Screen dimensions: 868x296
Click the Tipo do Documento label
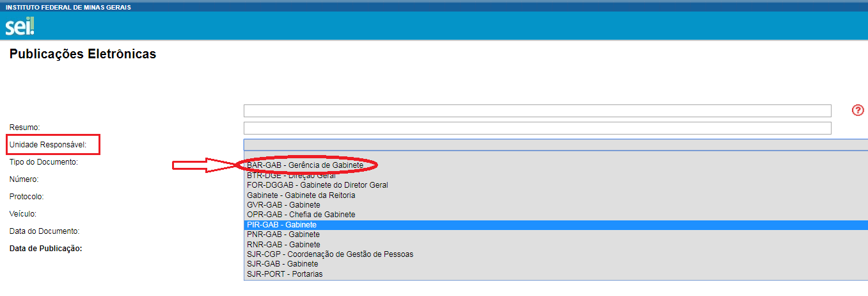(x=43, y=162)
